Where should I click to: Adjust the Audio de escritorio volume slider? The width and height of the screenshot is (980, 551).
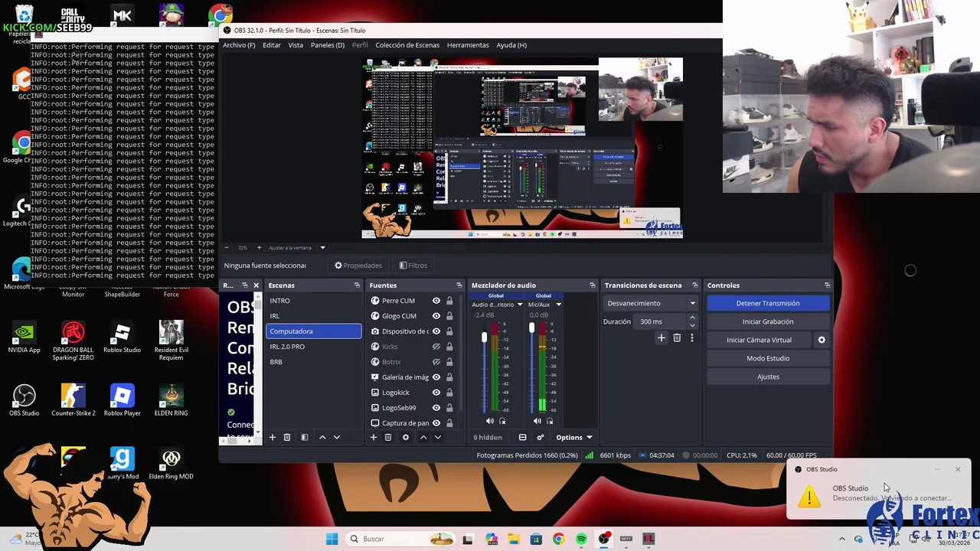point(484,337)
